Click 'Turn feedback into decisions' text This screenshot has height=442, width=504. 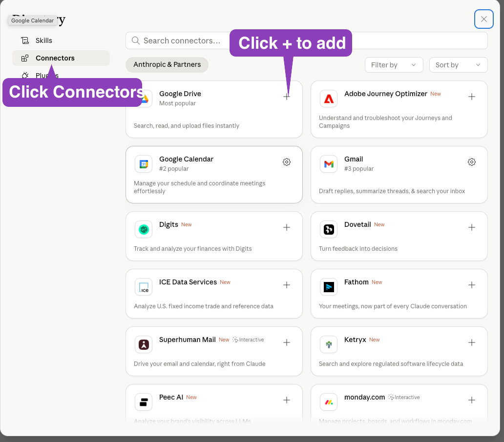click(x=358, y=249)
